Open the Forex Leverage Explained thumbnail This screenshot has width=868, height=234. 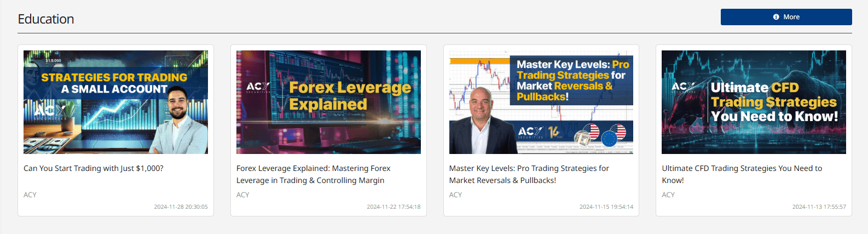point(328,102)
